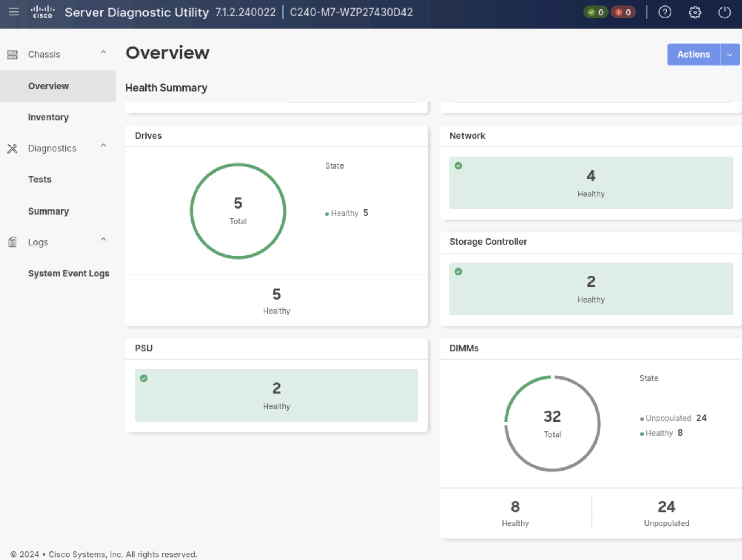
Task: Navigate to System Event Logs
Action: pyautogui.click(x=69, y=273)
